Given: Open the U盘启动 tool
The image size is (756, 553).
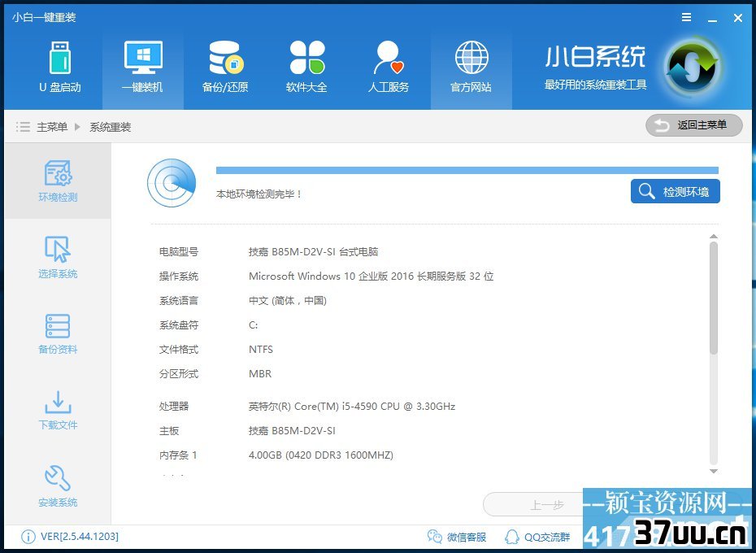Looking at the screenshot, I should point(60,67).
